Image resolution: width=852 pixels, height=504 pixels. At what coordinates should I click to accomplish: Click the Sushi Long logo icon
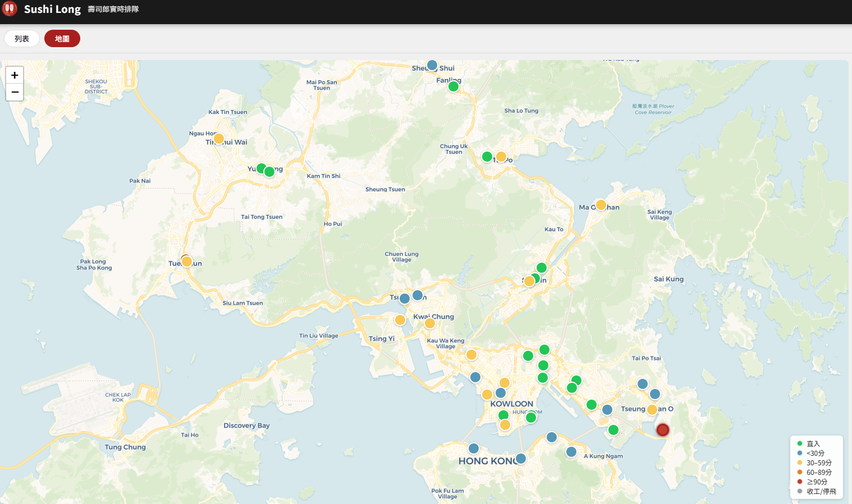10,9
